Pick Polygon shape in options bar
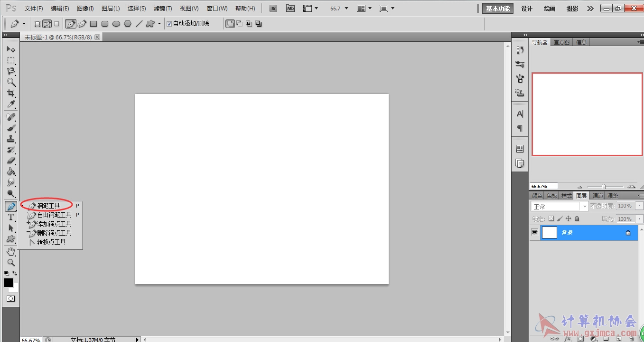The image size is (644, 342). (128, 24)
